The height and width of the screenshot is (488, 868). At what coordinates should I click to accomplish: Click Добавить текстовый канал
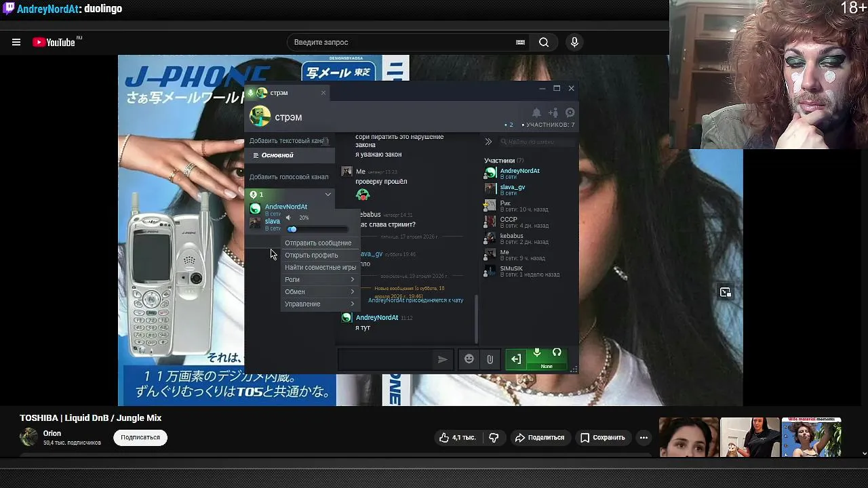tap(289, 141)
